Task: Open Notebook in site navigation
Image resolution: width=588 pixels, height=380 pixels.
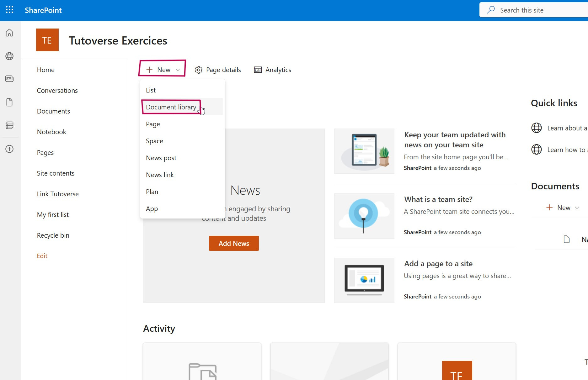Action: pos(51,132)
